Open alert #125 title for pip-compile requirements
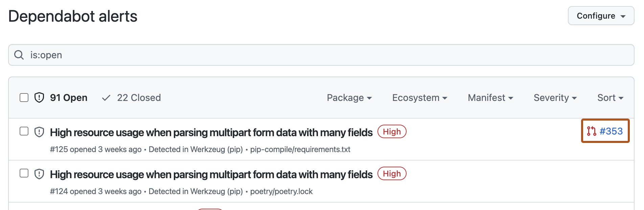This screenshot has width=644, height=210. 211,132
